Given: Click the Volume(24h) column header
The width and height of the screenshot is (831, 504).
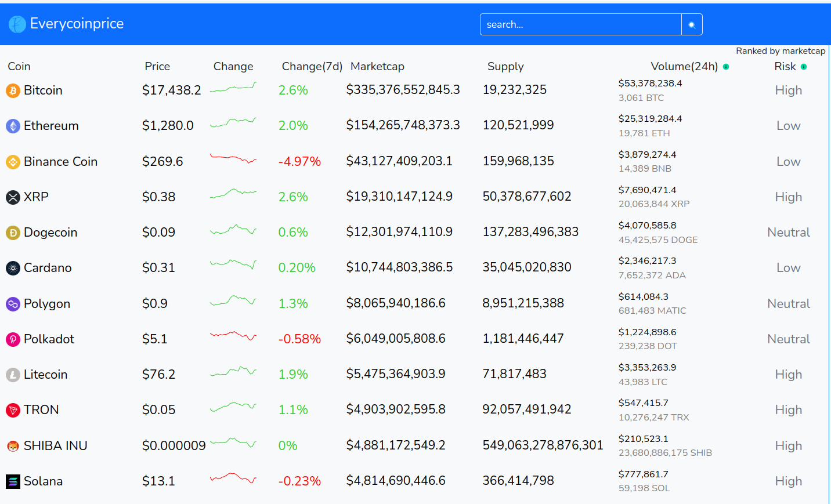Looking at the screenshot, I should click(684, 67).
